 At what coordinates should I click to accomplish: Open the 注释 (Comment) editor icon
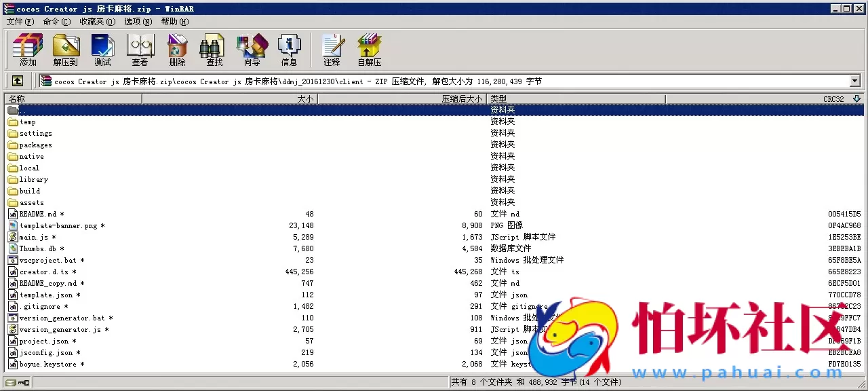pyautogui.click(x=332, y=50)
